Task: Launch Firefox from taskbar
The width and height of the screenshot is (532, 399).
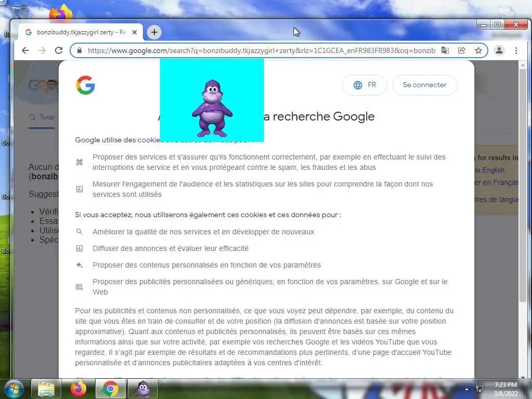Action: 78,389
